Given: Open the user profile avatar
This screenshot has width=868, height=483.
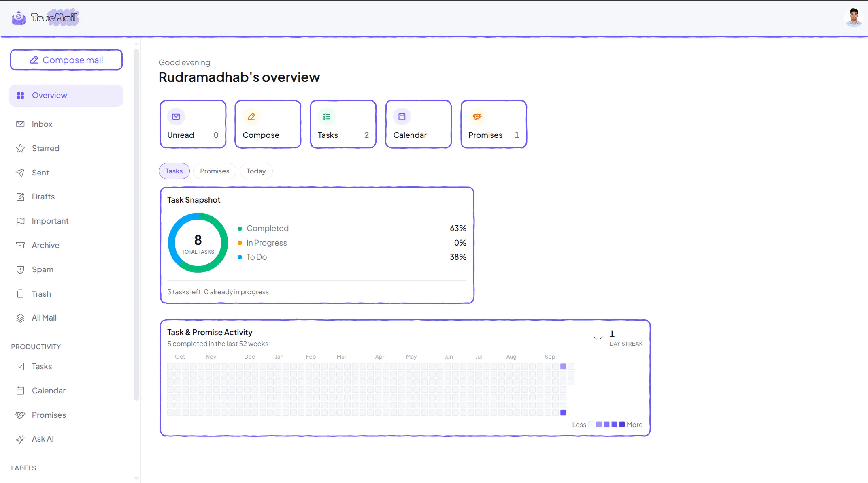Looking at the screenshot, I should (854, 17).
